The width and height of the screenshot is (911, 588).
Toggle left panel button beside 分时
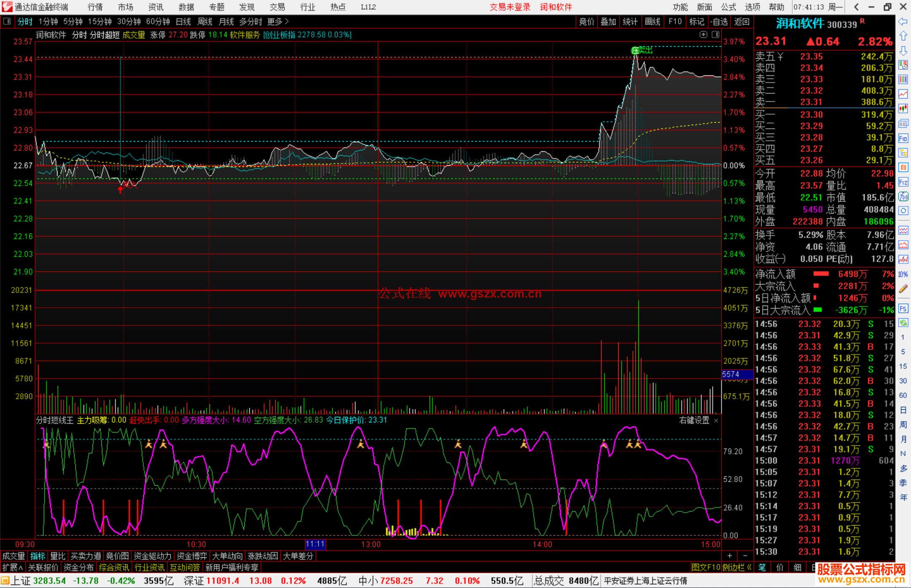(x=7, y=21)
